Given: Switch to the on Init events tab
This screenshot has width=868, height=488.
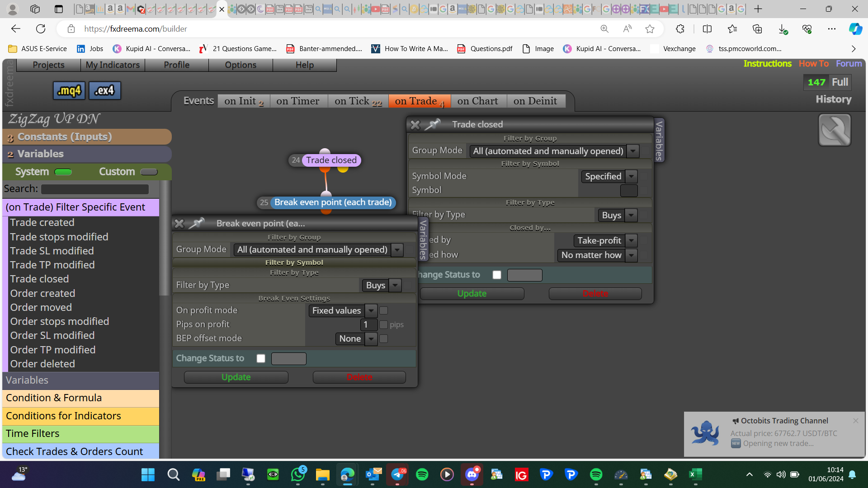Looking at the screenshot, I should point(244,101).
